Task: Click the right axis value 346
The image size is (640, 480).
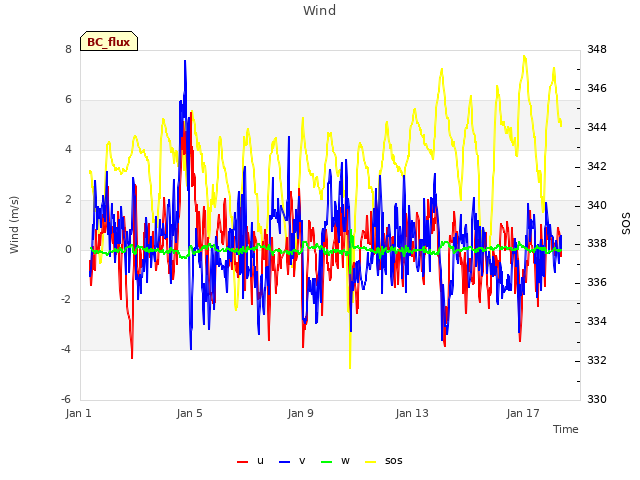Action: (597, 89)
